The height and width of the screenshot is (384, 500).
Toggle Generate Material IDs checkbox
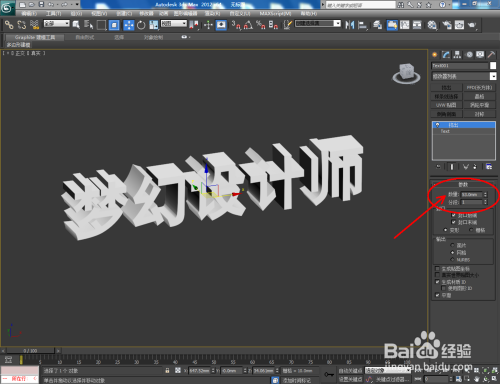point(437,282)
